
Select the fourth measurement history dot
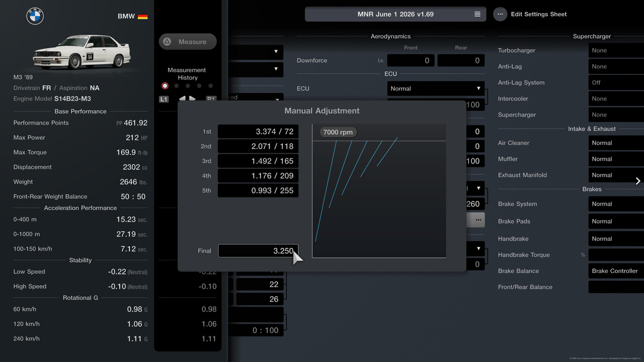pyautogui.click(x=199, y=86)
